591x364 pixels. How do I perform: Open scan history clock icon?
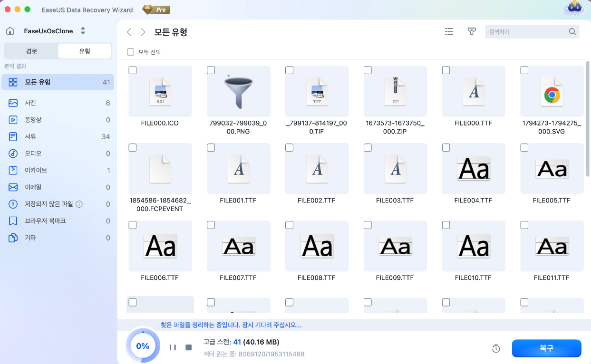coord(496,349)
